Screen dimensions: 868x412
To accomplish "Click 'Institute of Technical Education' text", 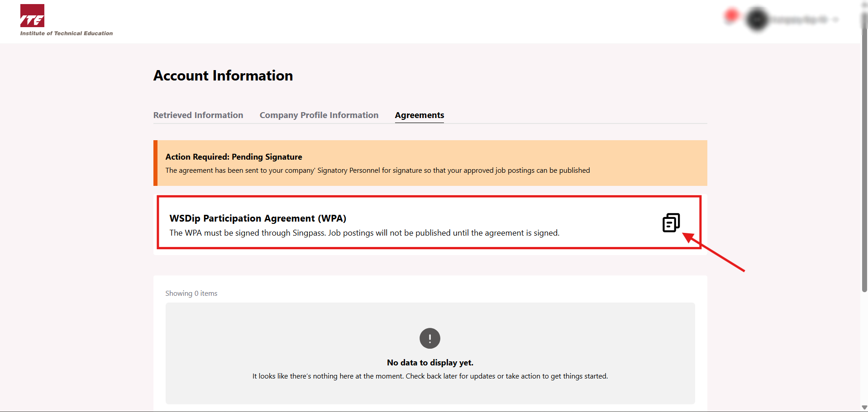I will [x=67, y=33].
